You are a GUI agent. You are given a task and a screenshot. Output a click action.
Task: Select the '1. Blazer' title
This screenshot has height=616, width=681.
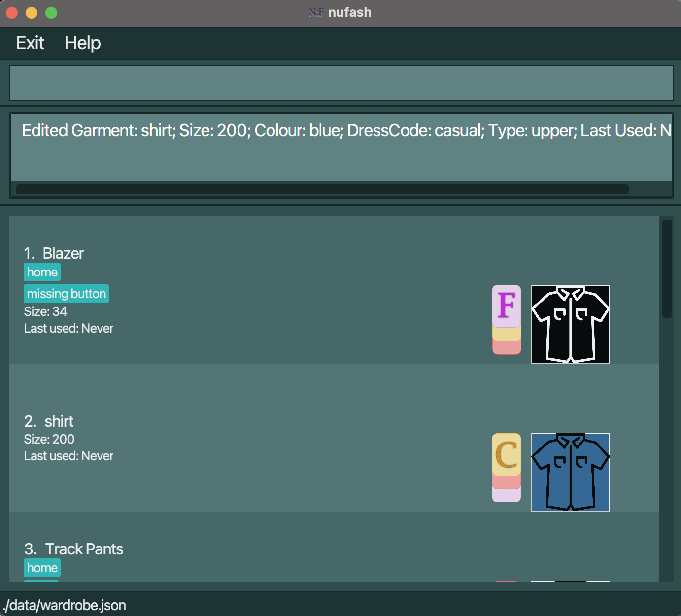tap(54, 253)
